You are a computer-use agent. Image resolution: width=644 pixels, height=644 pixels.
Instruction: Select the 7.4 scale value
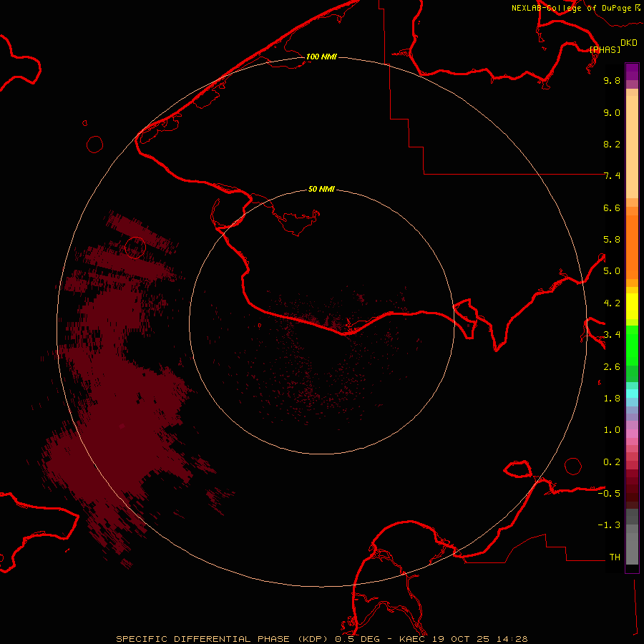pyautogui.click(x=612, y=176)
